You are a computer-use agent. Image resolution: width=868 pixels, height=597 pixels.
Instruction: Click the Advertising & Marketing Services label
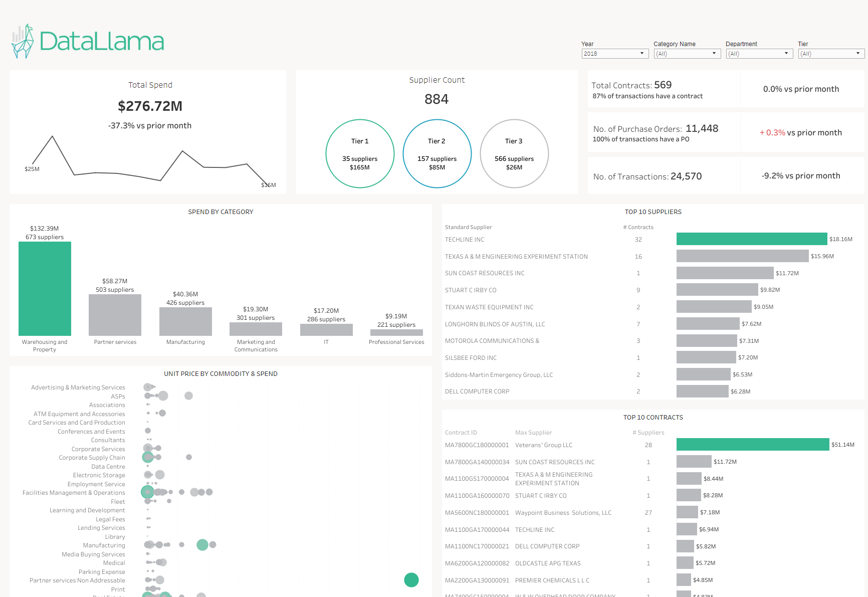(x=78, y=387)
